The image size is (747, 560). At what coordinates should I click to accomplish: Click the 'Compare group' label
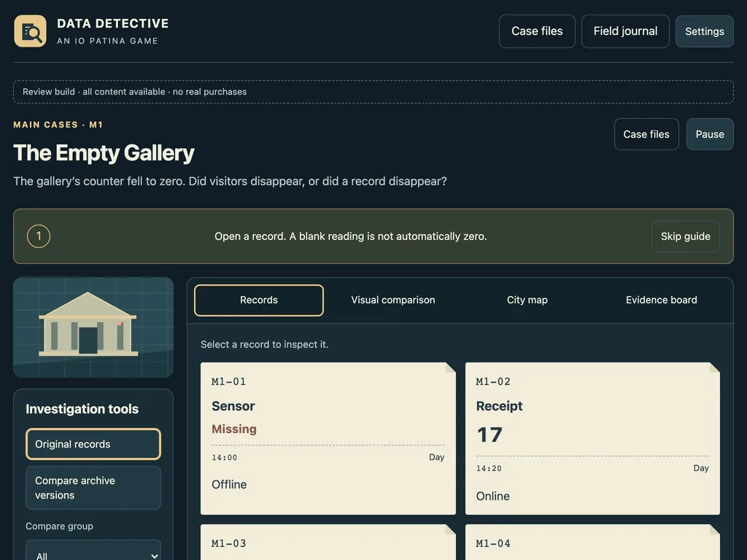coord(59,526)
